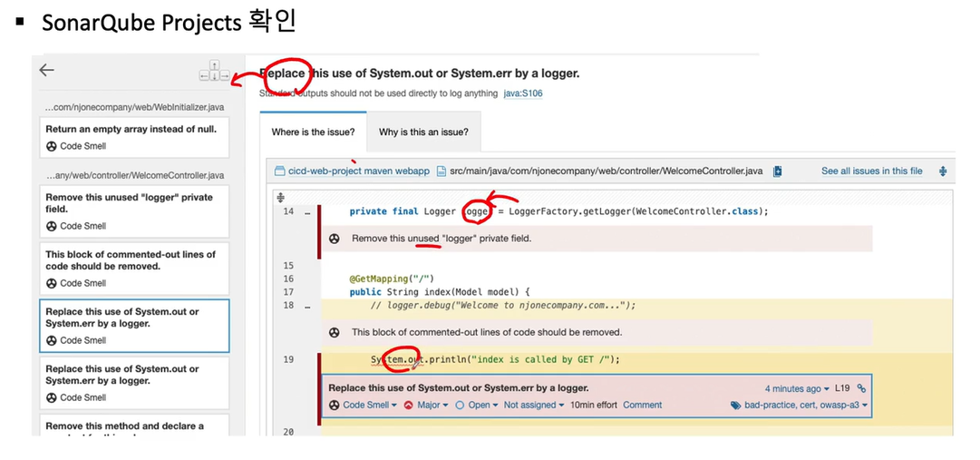Click '...any/web/controller/WelcomeController.java' list path label
This screenshot has width=980, height=460.
pyautogui.click(x=134, y=175)
